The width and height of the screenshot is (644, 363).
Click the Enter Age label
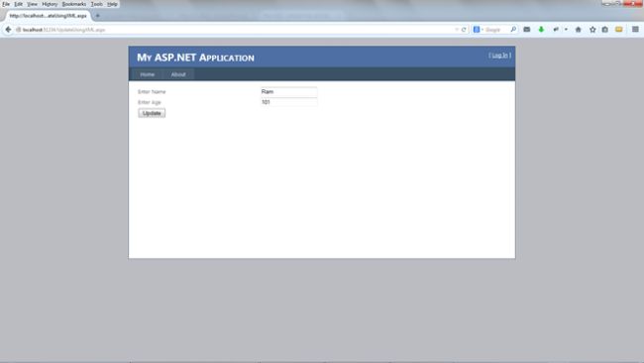point(149,102)
